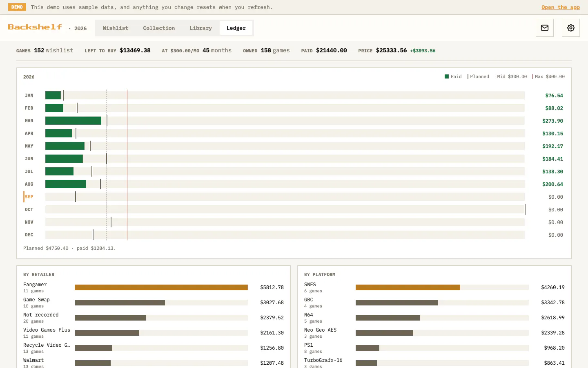The height and width of the screenshot is (368, 588).
Task: Click the October planned marker
Action: [x=525, y=209]
